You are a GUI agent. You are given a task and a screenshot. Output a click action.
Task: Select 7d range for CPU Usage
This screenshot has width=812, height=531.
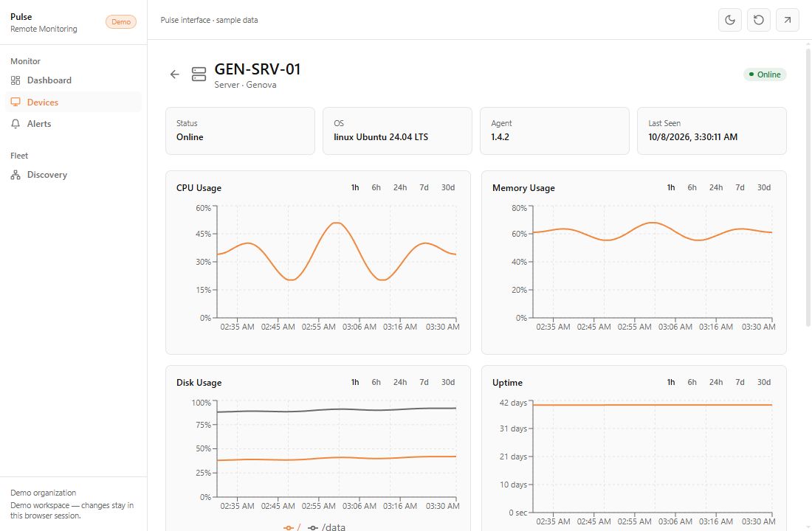pyautogui.click(x=424, y=187)
